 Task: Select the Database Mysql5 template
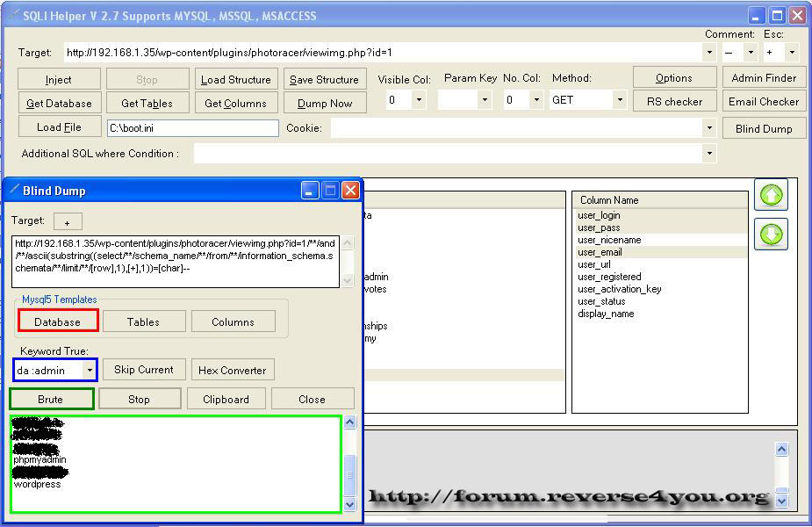click(x=58, y=321)
